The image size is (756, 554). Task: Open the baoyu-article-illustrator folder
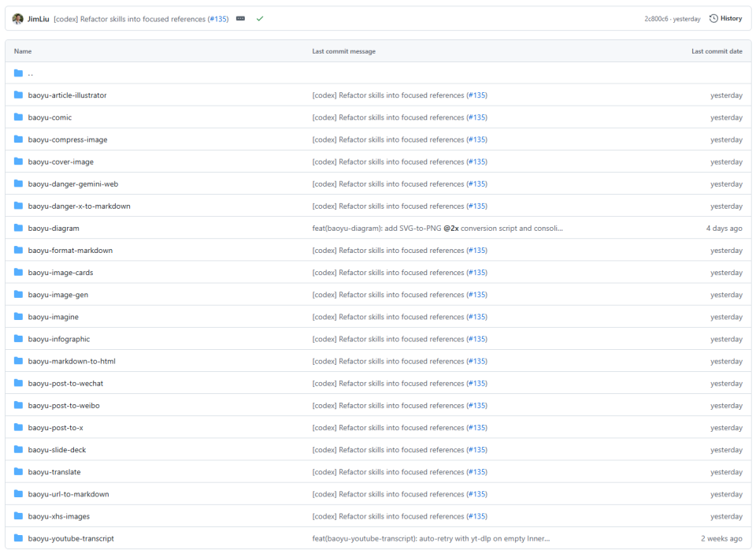pyautogui.click(x=68, y=95)
